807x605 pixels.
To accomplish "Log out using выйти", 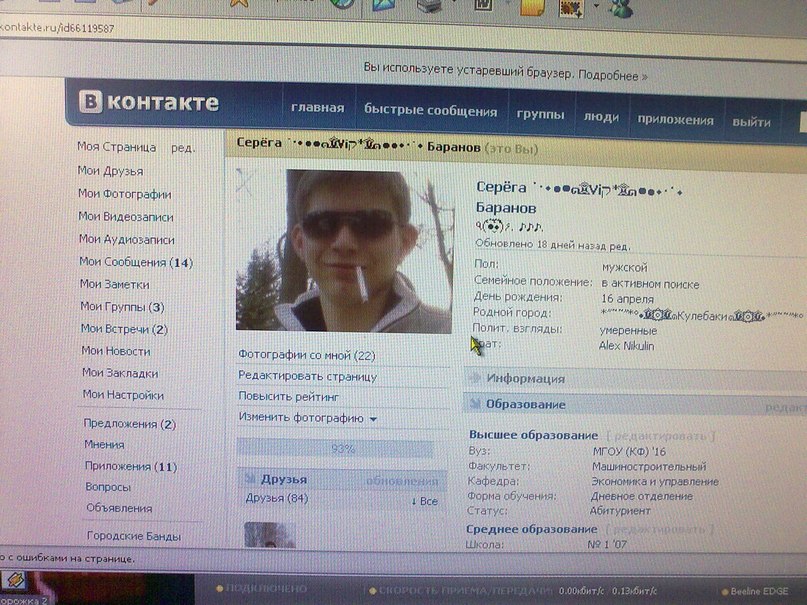I will 751,122.
